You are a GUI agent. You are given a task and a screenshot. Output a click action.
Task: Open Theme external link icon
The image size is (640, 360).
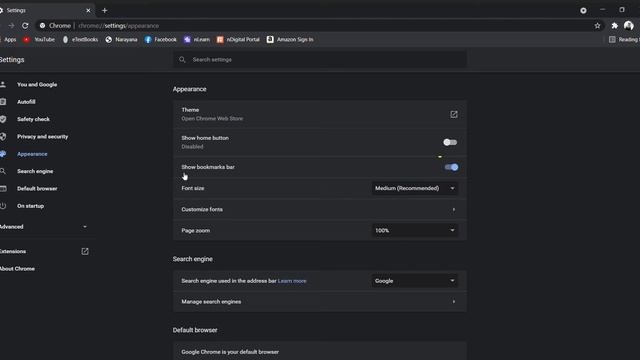453,114
